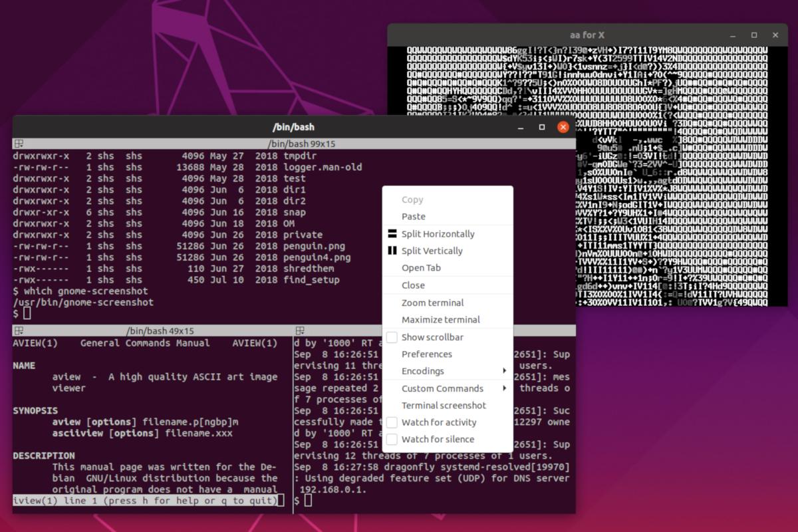This screenshot has height=532, width=798.
Task: Click the Split Vertically icon in the context menu
Action: pyautogui.click(x=392, y=251)
